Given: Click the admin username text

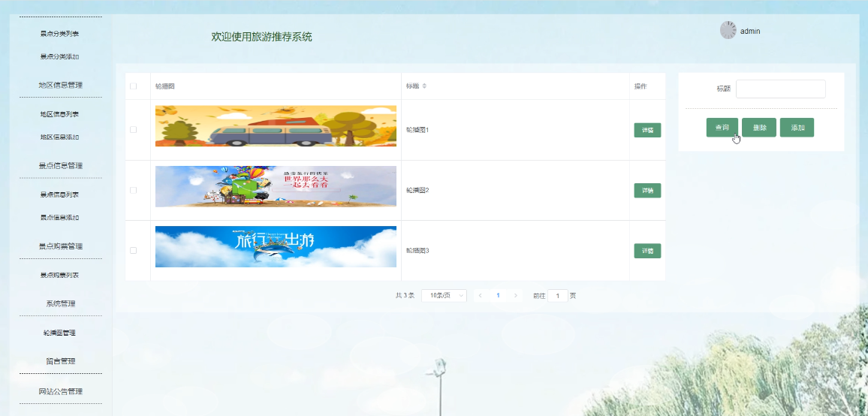Looking at the screenshot, I should (x=750, y=32).
